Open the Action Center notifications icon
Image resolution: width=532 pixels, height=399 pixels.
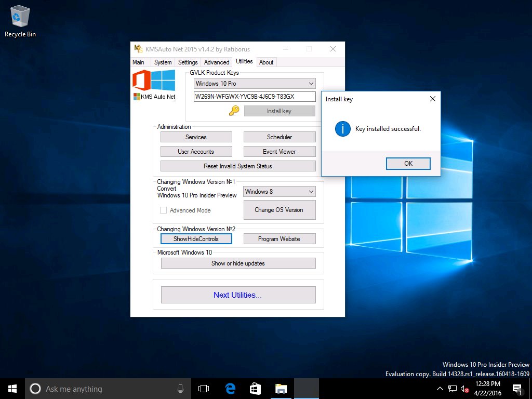tap(517, 389)
